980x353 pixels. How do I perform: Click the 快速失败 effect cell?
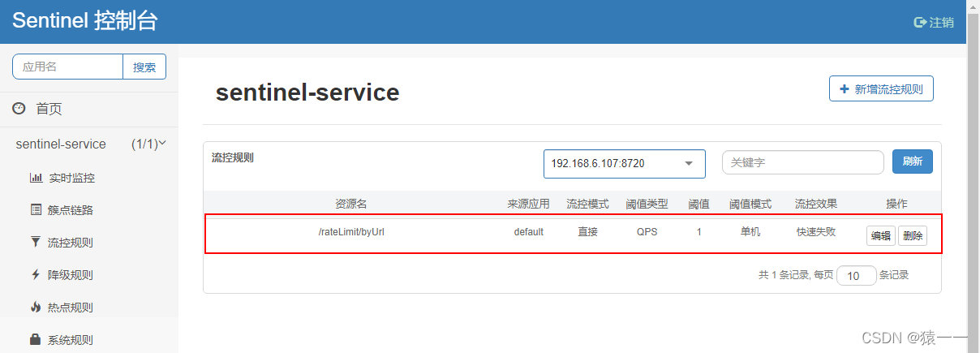point(816,232)
